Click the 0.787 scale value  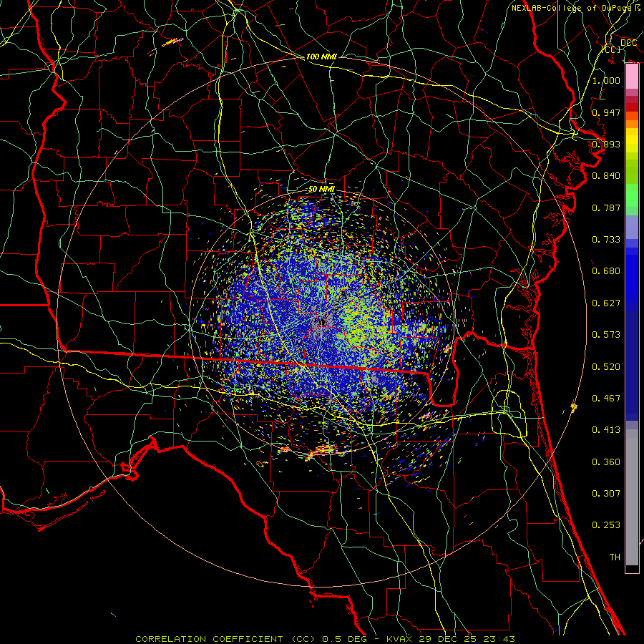606,208
